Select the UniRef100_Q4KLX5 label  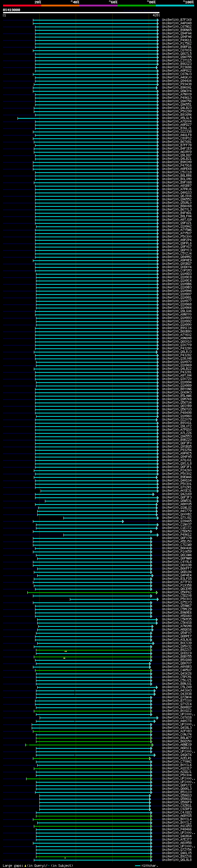click(176, 853)
